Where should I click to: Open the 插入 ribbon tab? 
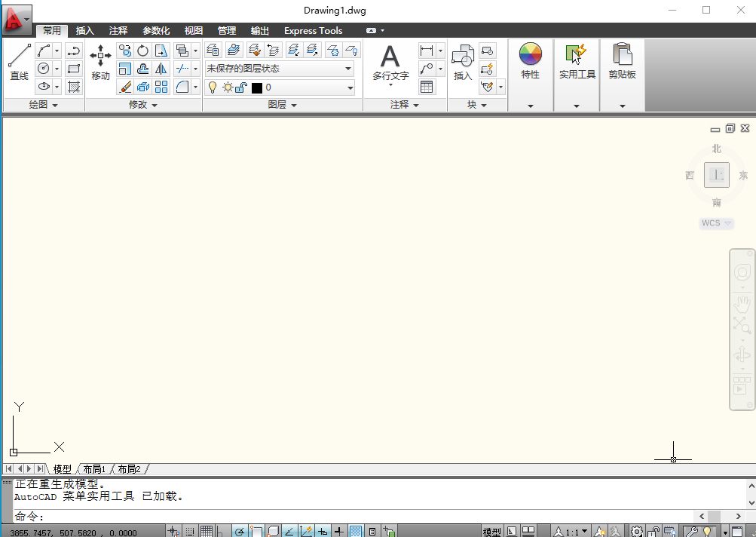click(x=84, y=31)
